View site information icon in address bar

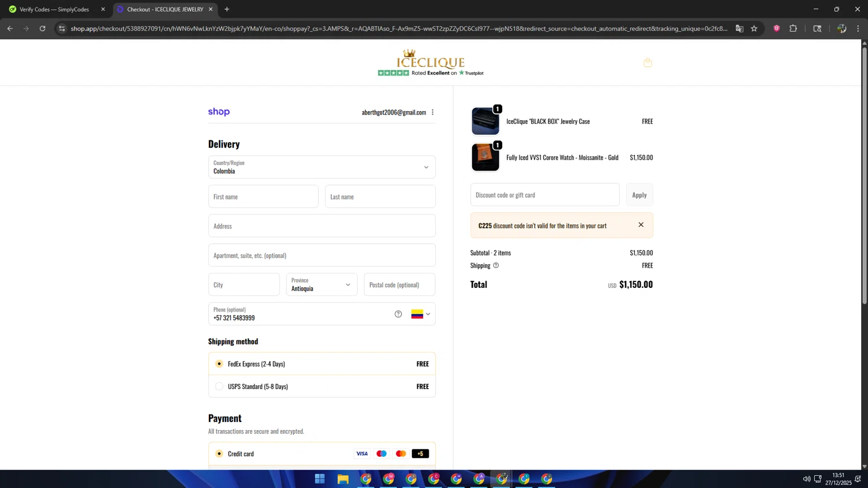[62, 28]
